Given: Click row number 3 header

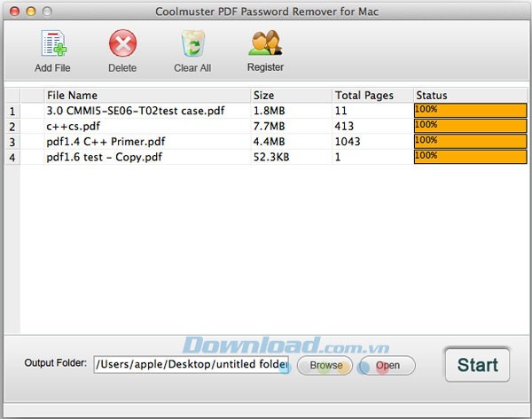Looking at the screenshot, I should point(12,142).
